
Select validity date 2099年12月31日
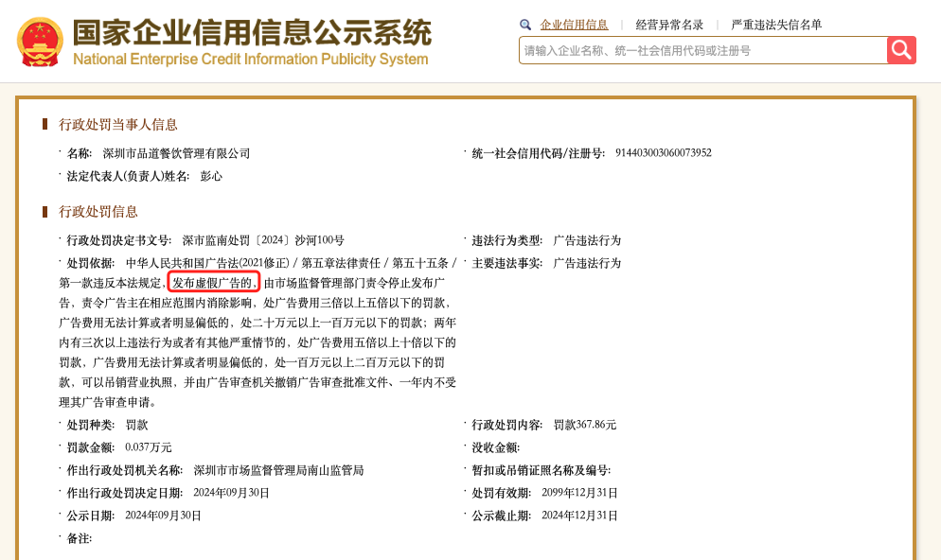pyautogui.click(x=579, y=493)
